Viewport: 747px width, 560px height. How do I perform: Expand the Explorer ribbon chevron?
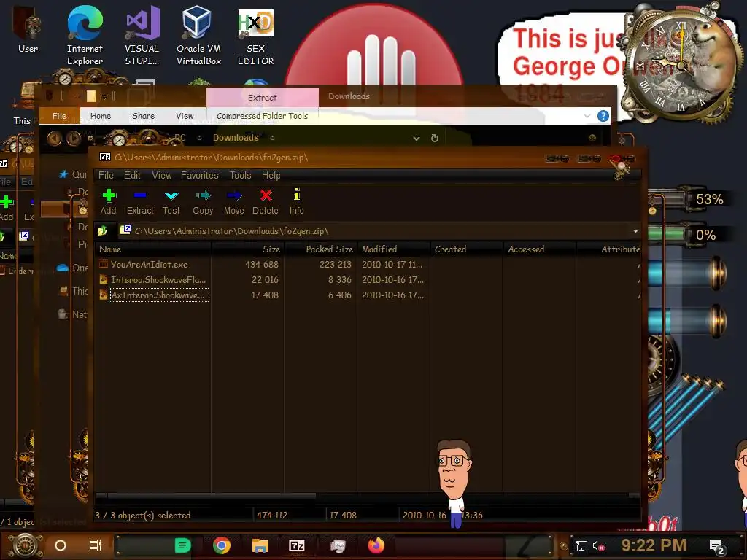[587, 116]
